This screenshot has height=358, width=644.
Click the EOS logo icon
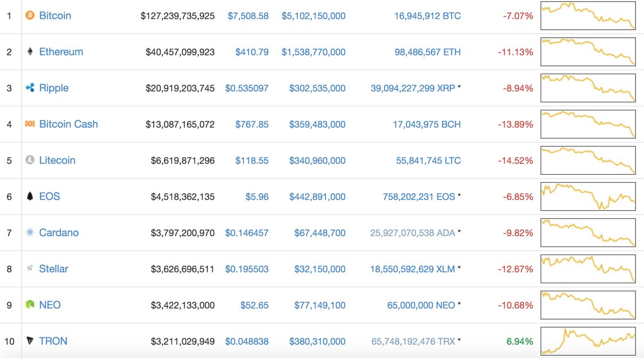30,196
